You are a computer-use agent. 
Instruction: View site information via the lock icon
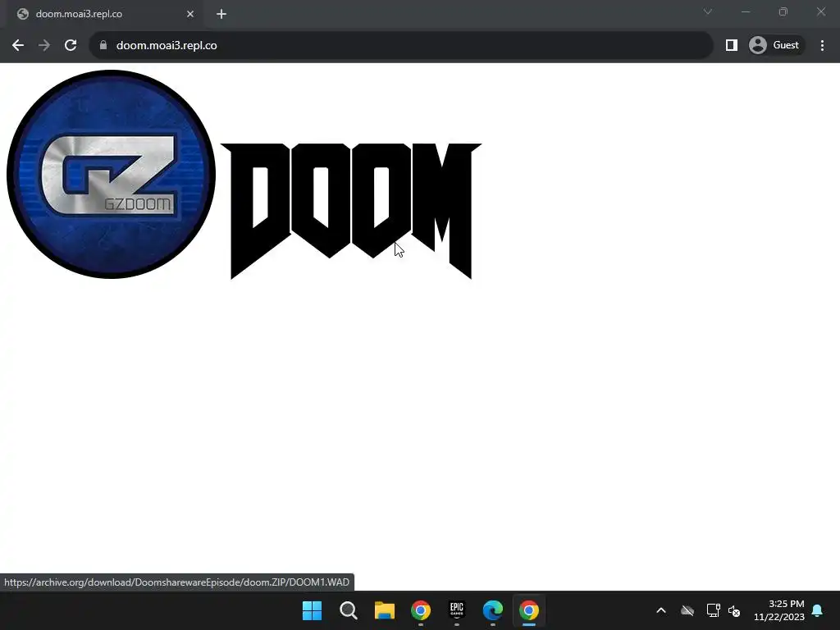[x=103, y=46]
